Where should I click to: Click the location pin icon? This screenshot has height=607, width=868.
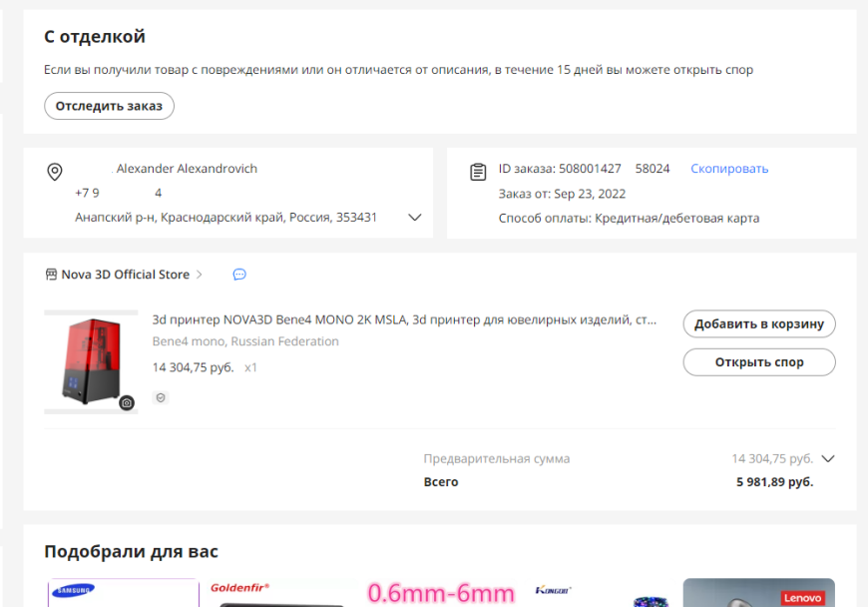coord(55,172)
